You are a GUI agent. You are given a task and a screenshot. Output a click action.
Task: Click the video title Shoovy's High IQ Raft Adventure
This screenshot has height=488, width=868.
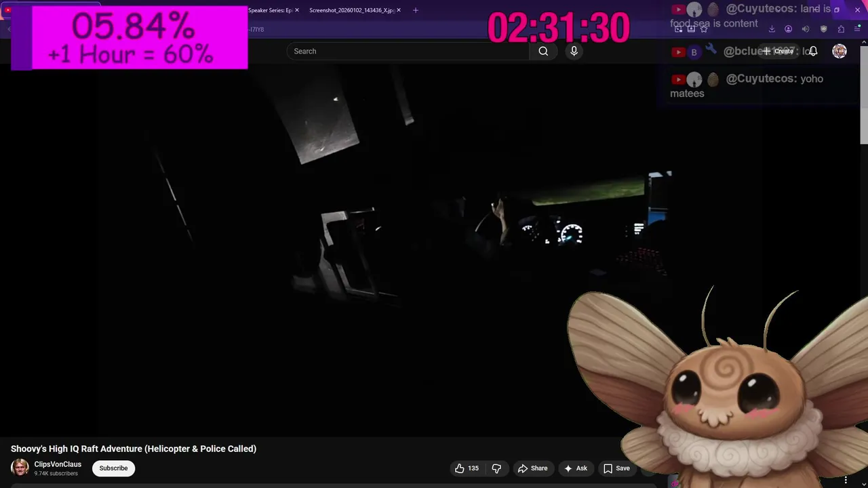(x=134, y=449)
